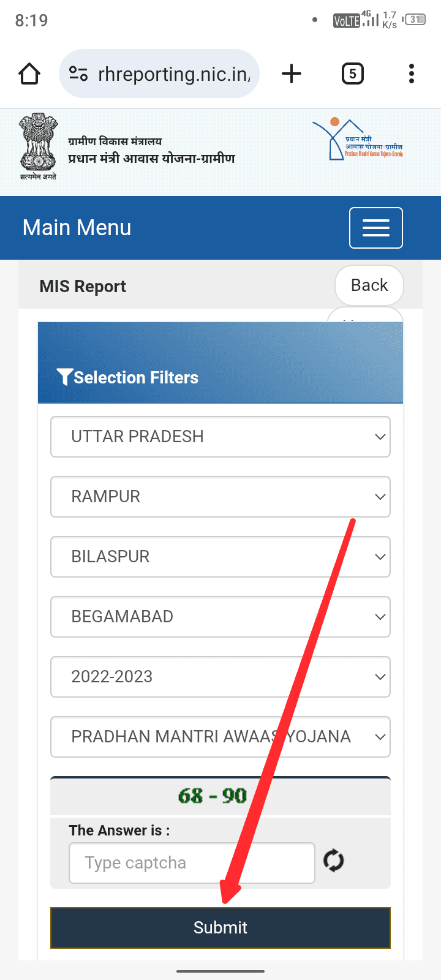Focus the Type captcha input field
Screen dimensions: 441x980
point(192,863)
